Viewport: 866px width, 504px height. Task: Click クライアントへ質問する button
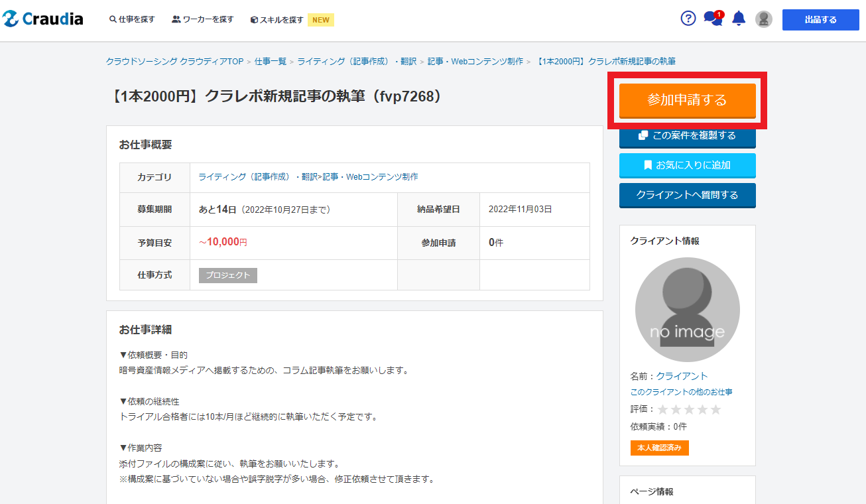(687, 195)
